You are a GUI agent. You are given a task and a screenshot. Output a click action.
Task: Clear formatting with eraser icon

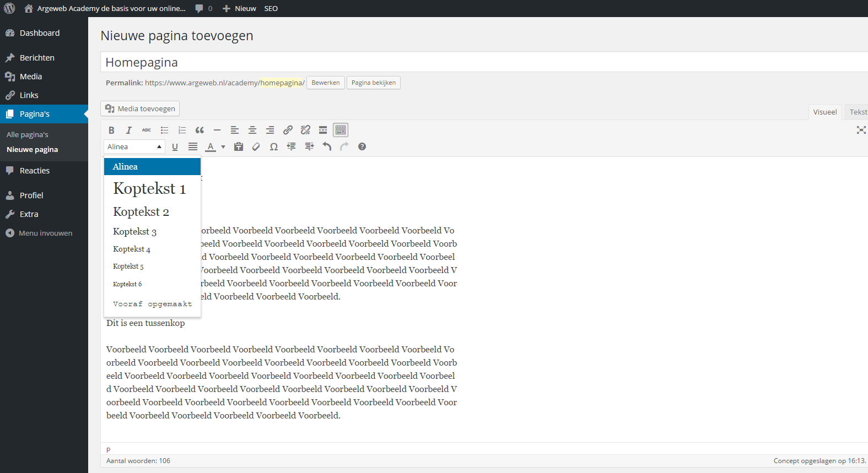256,147
